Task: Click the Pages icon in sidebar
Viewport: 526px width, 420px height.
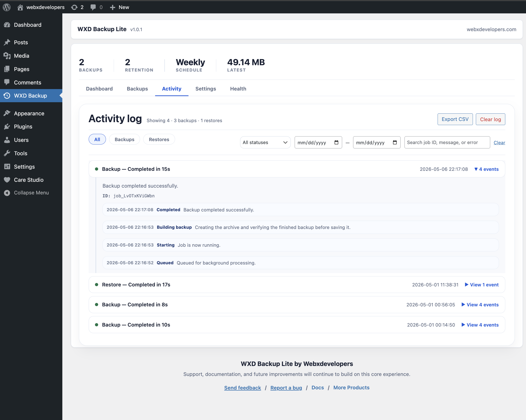Action: click(7, 69)
